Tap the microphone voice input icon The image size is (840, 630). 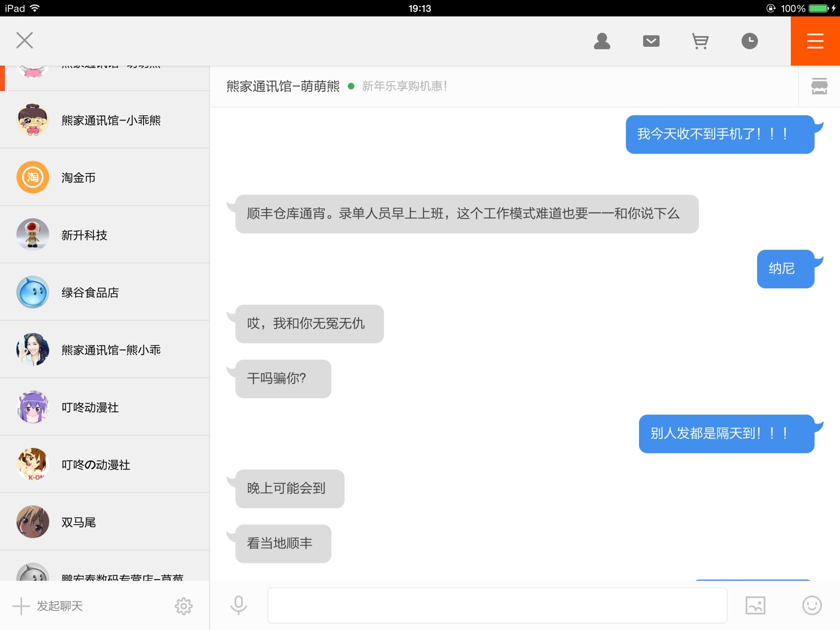(238, 605)
